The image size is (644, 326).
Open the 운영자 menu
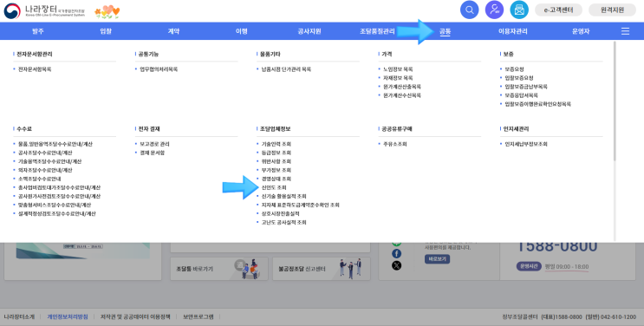tap(581, 31)
